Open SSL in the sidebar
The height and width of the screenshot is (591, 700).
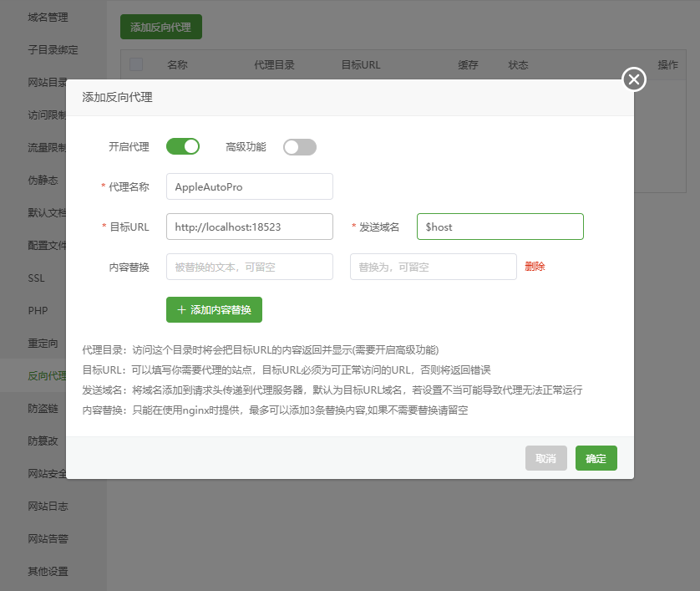pyautogui.click(x=36, y=278)
